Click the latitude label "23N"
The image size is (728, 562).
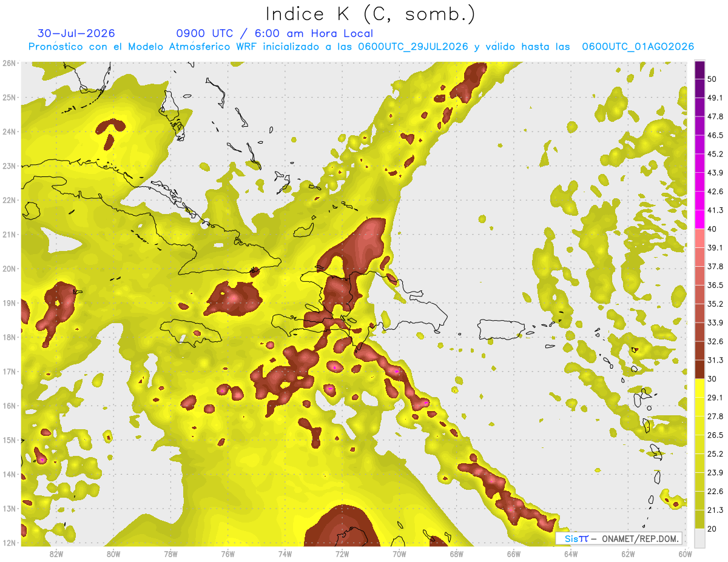(x=9, y=166)
